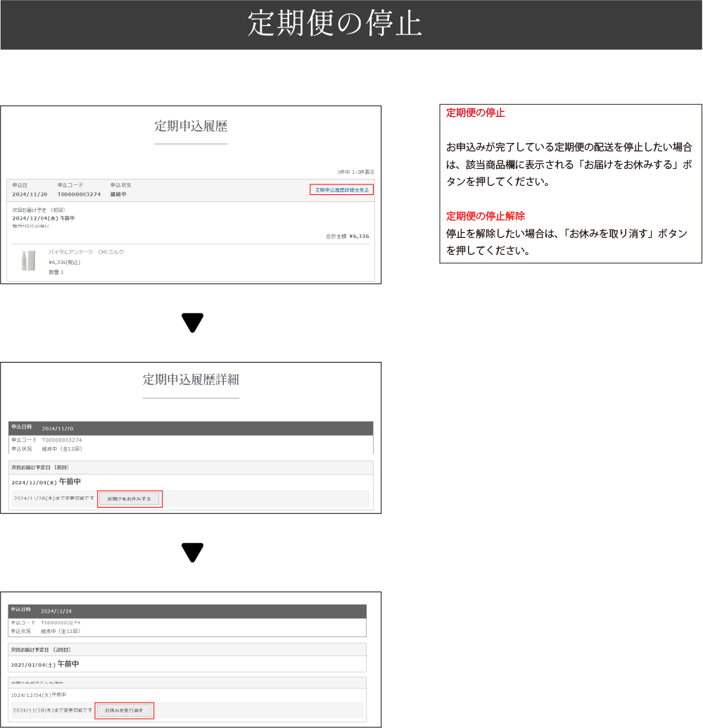Image resolution: width=703 pixels, height=728 pixels.
Task: Click the 次回お届け予定日（初回）section header
Action: tap(39, 467)
